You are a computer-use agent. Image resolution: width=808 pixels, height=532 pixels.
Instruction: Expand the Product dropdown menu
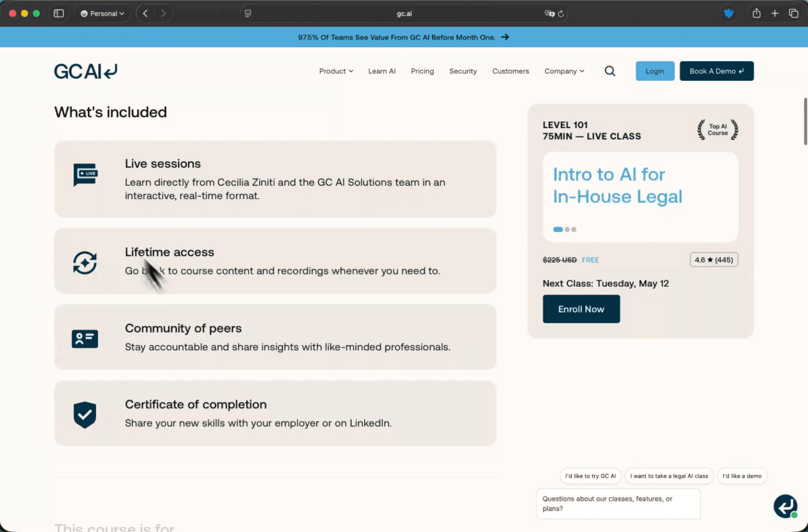point(336,71)
